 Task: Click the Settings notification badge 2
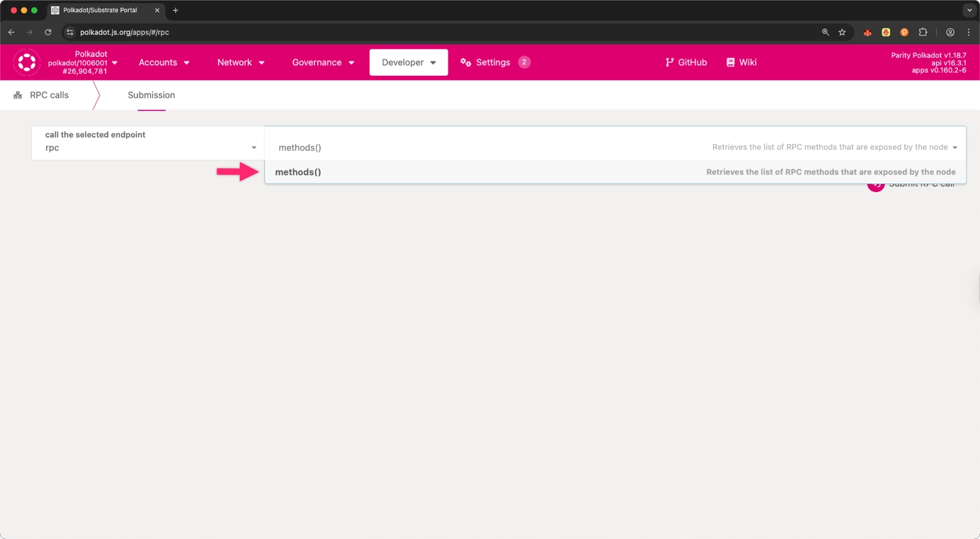524,62
